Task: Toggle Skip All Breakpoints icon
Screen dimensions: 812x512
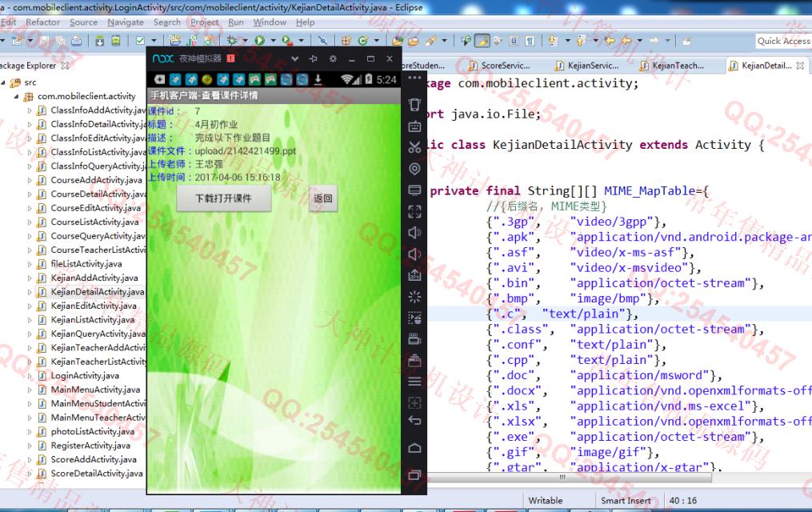Action: pyautogui.click(x=322, y=41)
